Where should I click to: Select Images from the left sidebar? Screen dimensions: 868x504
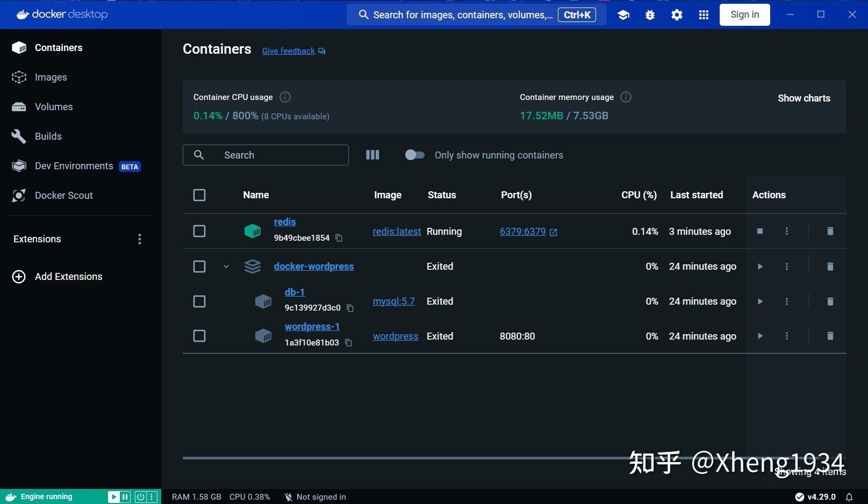click(51, 77)
